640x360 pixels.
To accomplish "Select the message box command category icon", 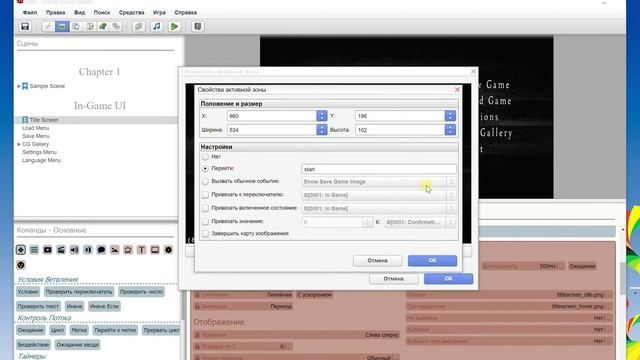I will [155, 250].
